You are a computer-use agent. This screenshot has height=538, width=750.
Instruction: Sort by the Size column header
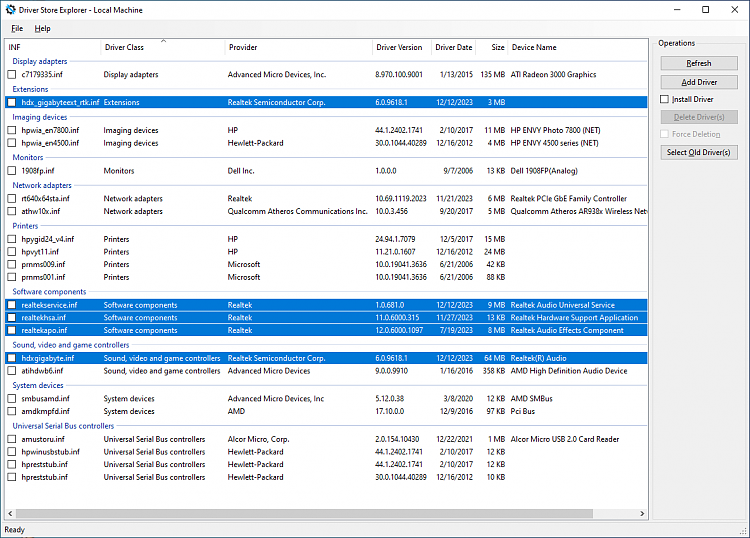tap(492, 47)
